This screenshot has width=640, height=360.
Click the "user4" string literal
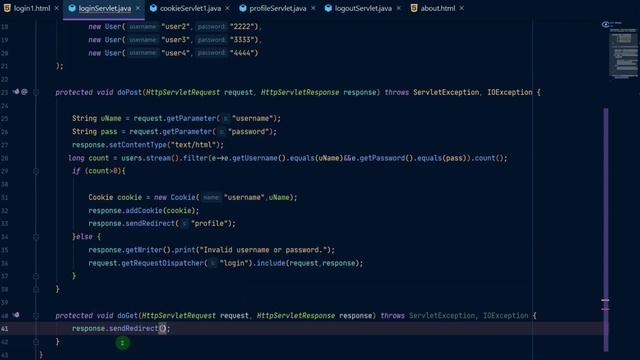click(176, 53)
